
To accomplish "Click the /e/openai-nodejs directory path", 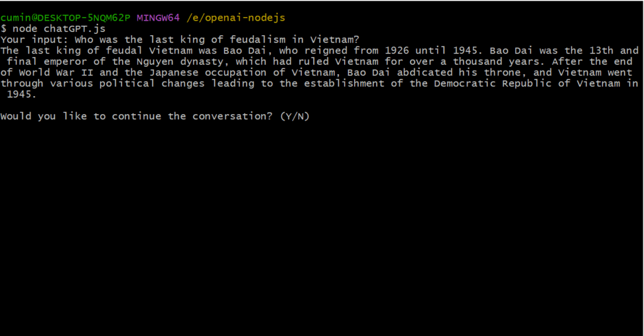I will tap(236, 18).
